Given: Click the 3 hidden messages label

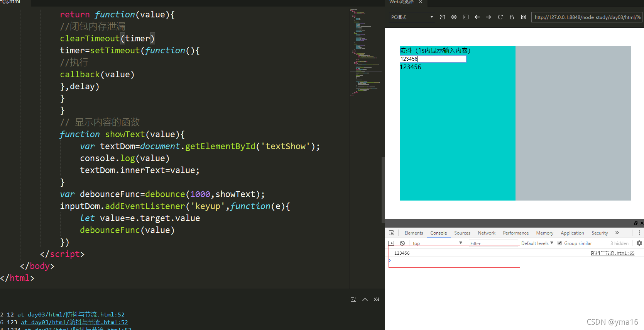Looking at the screenshot, I should pyautogui.click(x=619, y=243).
